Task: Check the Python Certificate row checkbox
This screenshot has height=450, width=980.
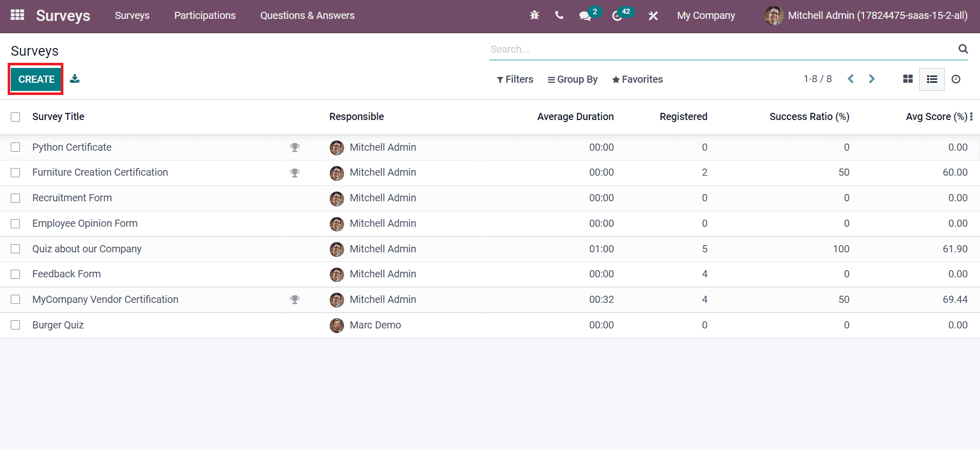Action: tap(15, 147)
